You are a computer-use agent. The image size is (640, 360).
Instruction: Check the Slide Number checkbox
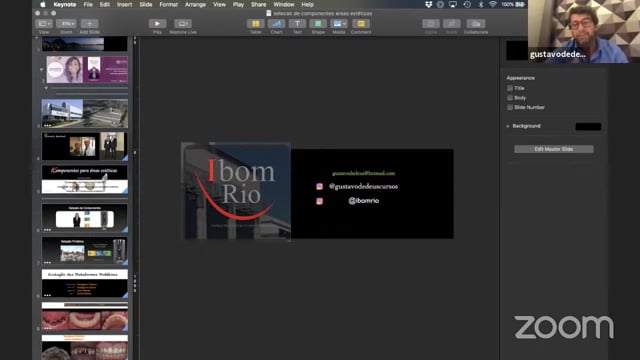click(x=510, y=107)
